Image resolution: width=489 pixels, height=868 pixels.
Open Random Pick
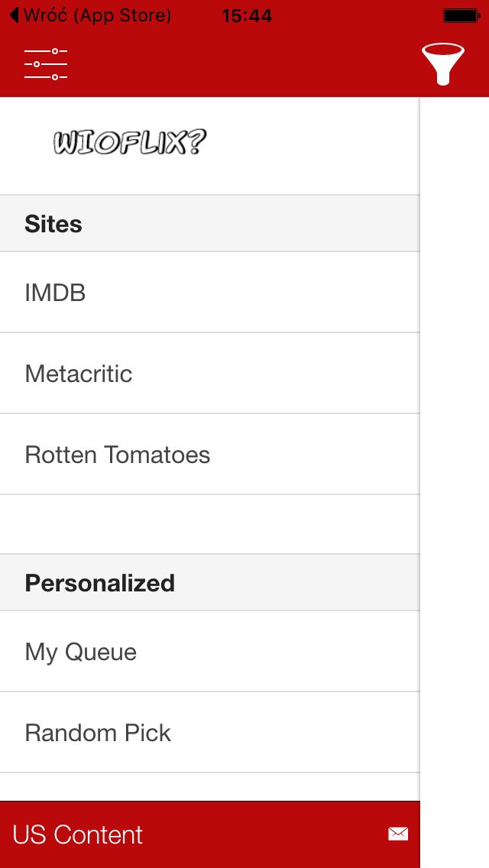210,732
